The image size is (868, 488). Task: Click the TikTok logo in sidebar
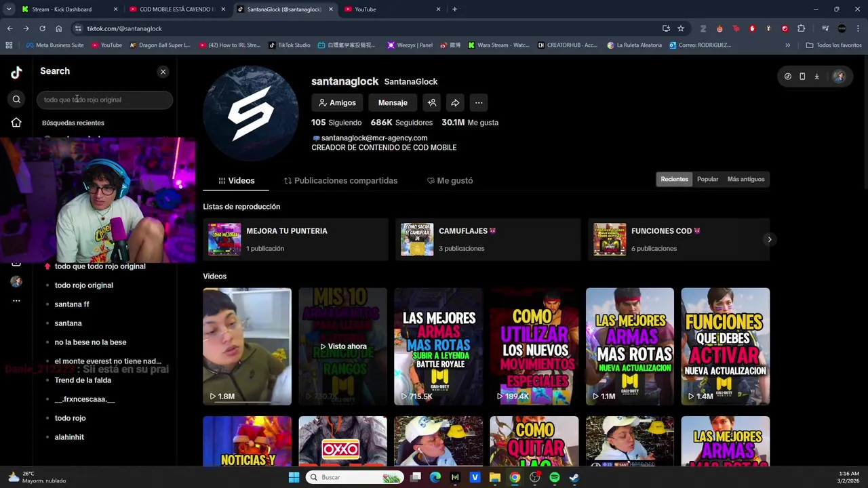pyautogui.click(x=16, y=73)
